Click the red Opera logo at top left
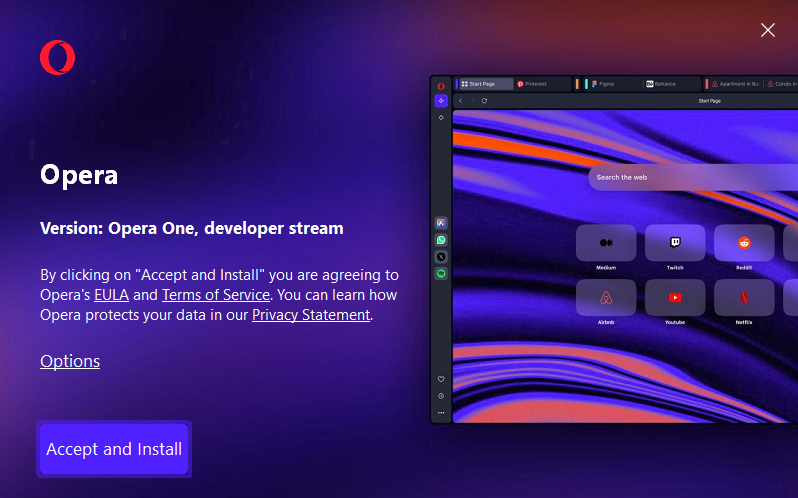 click(58, 57)
